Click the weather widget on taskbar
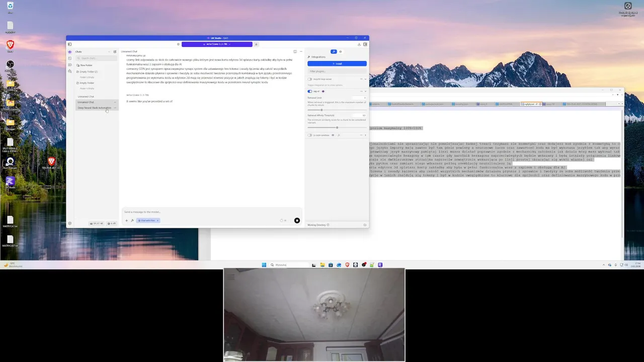Image resolution: width=644 pixels, height=362 pixels. click(x=14, y=264)
